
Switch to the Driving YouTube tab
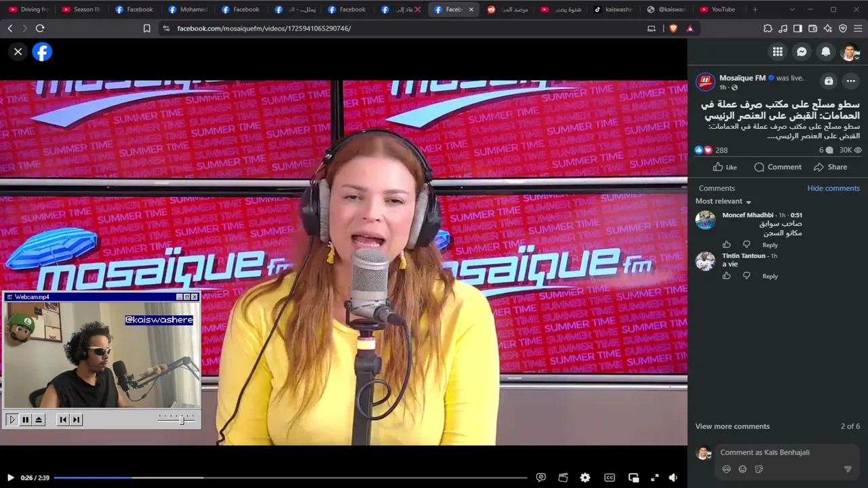point(28,9)
